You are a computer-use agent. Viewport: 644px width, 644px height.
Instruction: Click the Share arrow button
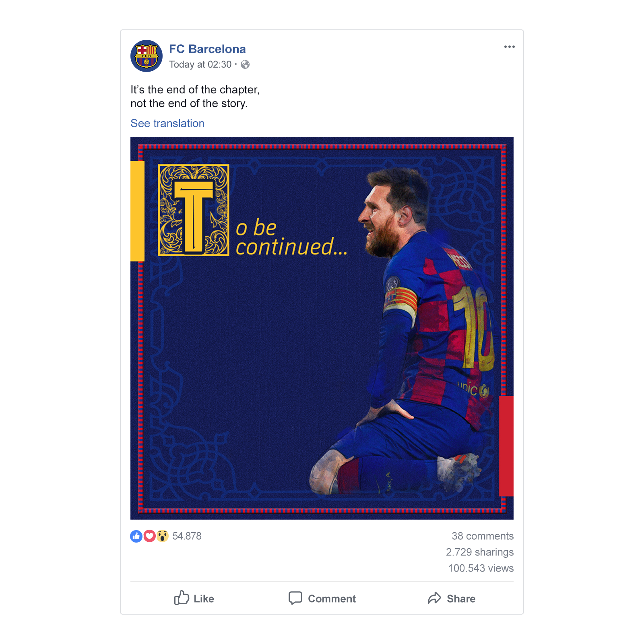[451, 598]
